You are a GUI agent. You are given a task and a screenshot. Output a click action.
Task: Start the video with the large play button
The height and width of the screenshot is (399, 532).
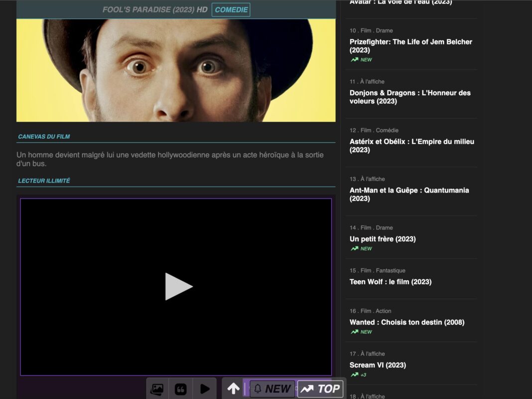coord(178,286)
